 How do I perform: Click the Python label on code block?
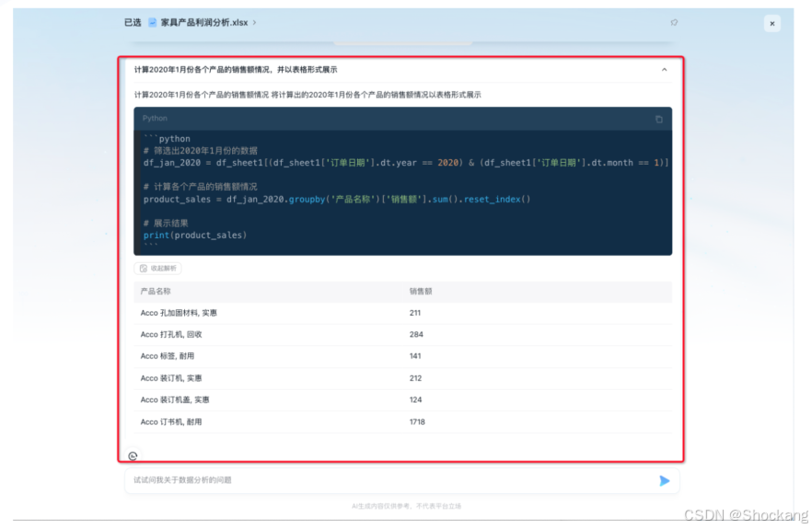pos(155,118)
